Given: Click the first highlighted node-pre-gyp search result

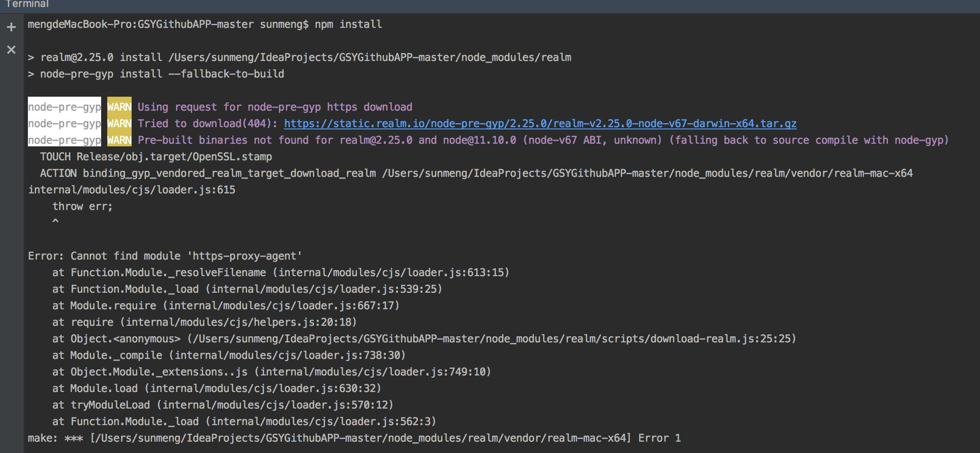Looking at the screenshot, I should click(x=64, y=107).
